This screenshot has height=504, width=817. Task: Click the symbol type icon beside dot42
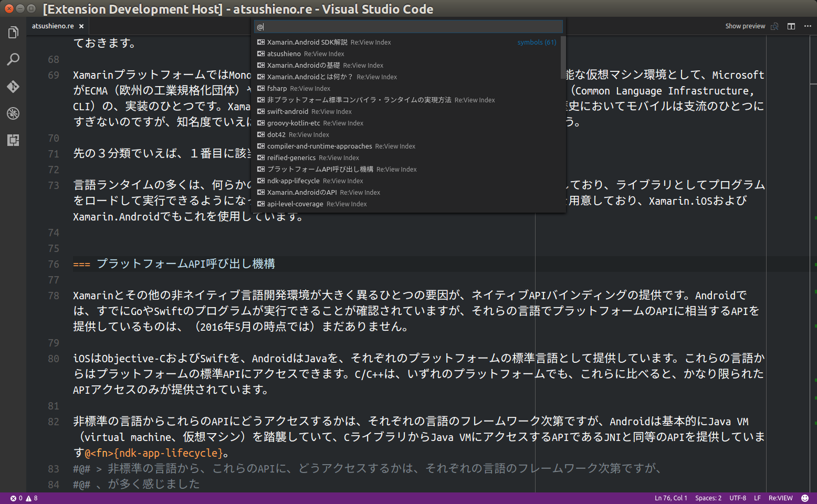pyautogui.click(x=260, y=134)
